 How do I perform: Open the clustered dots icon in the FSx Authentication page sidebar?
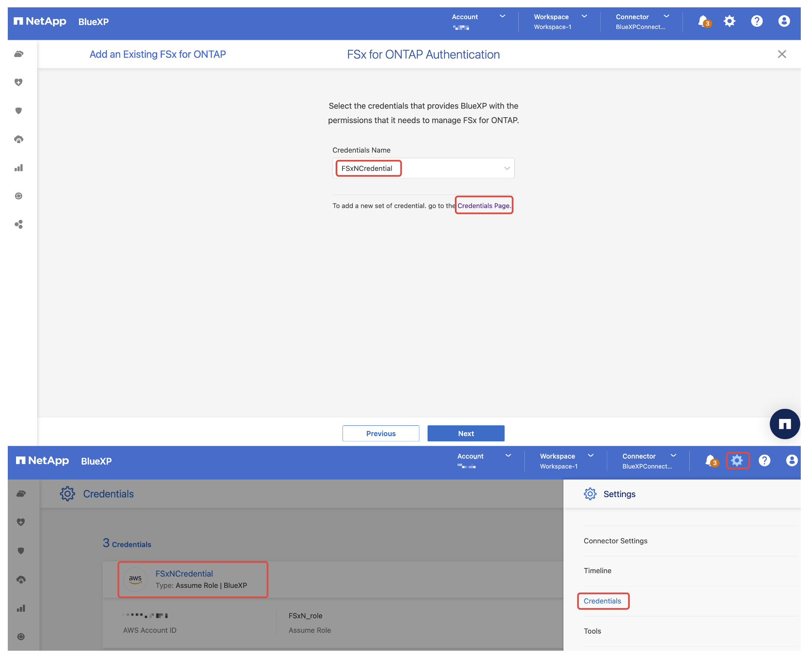click(x=19, y=224)
